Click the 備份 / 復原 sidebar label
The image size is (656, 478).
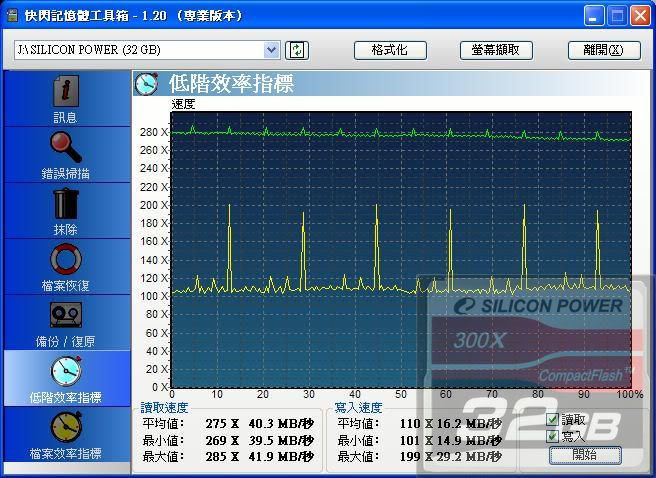pyautogui.click(x=65, y=342)
